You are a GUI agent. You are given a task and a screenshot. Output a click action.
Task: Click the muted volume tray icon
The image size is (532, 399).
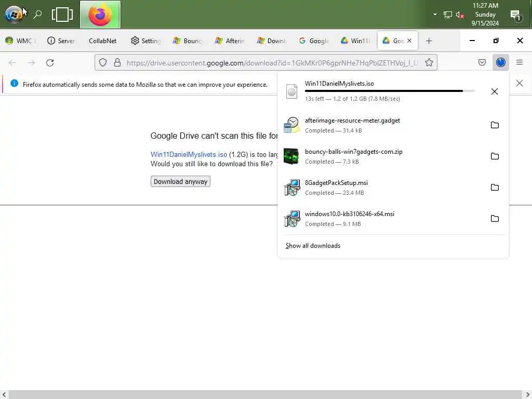tap(460, 15)
